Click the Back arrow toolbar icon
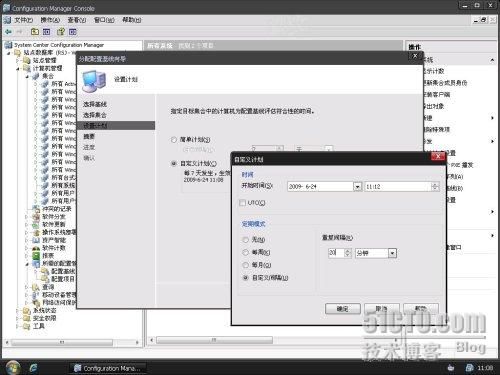 click(x=8, y=32)
